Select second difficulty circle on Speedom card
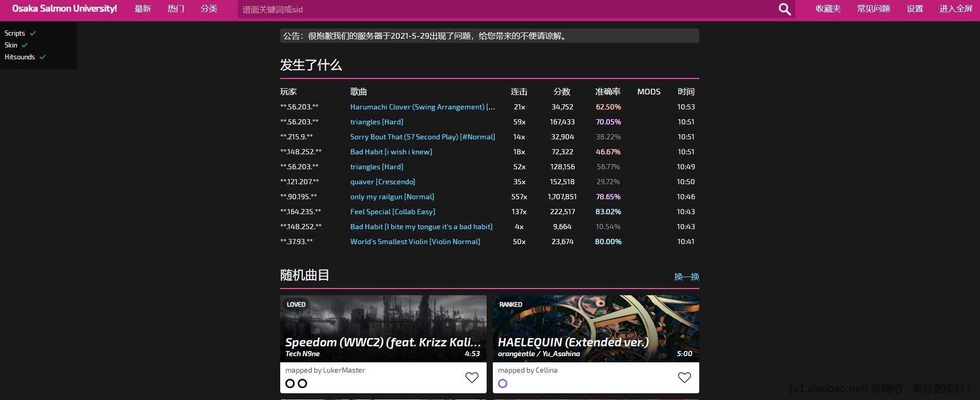980x400 pixels. 302,383
